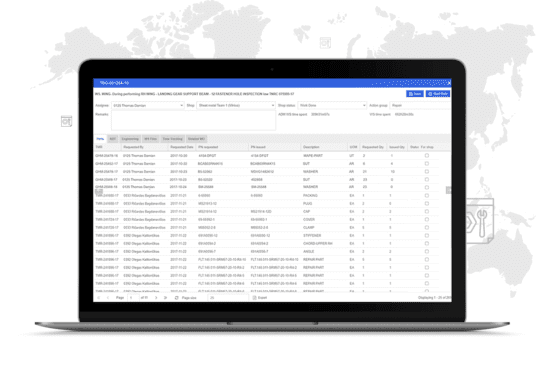Image resolution: width=537 pixels, height=377 pixels.
Task: Click the second blue button beside Save
Action: click(x=438, y=94)
